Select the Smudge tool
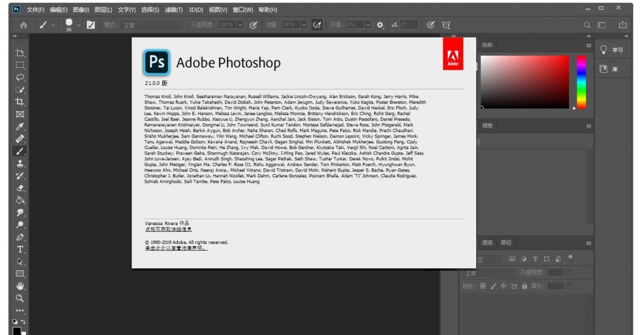This screenshot has height=335, width=644. (x=19, y=212)
